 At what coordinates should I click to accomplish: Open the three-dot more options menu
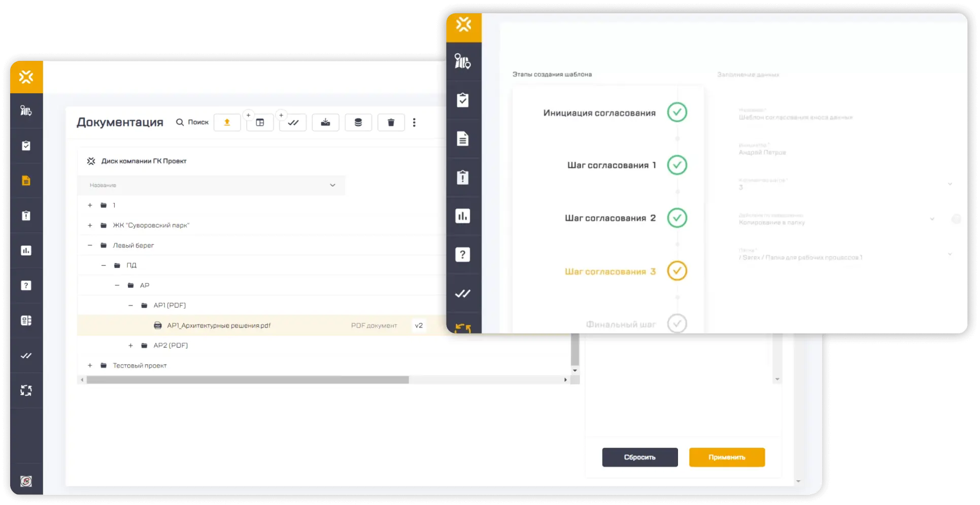pyautogui.click(x=414, y=123)
